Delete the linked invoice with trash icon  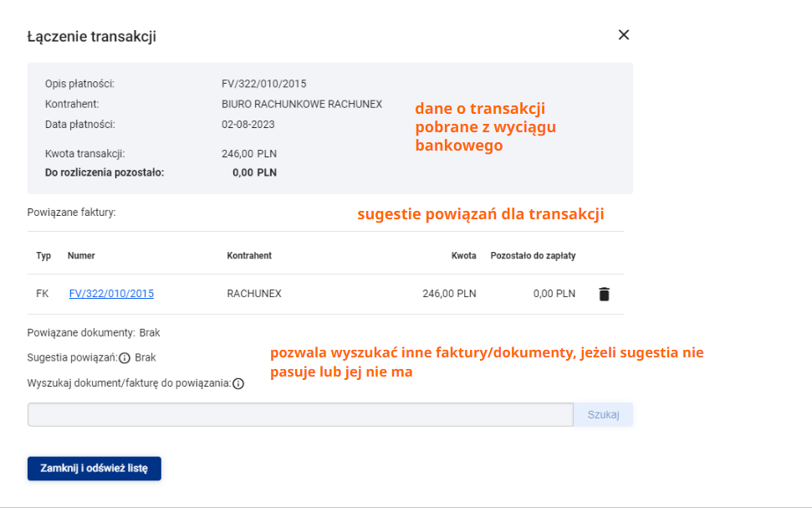604,294
